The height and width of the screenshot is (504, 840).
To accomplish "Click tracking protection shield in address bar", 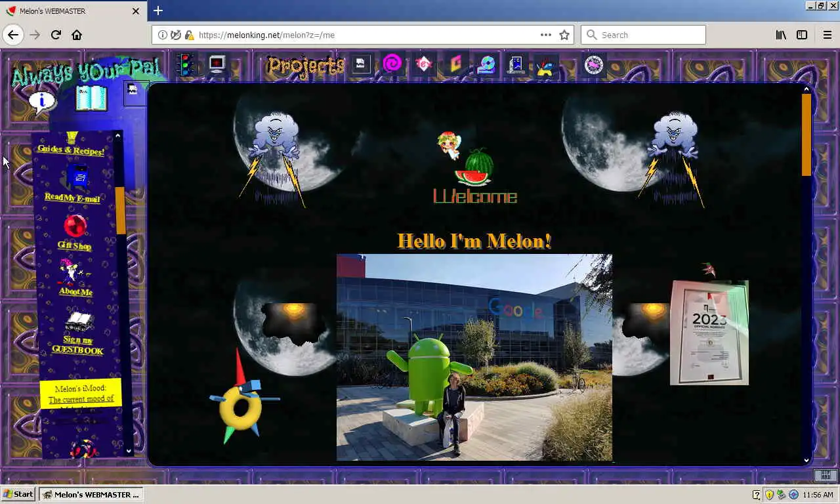I will 175,35.
